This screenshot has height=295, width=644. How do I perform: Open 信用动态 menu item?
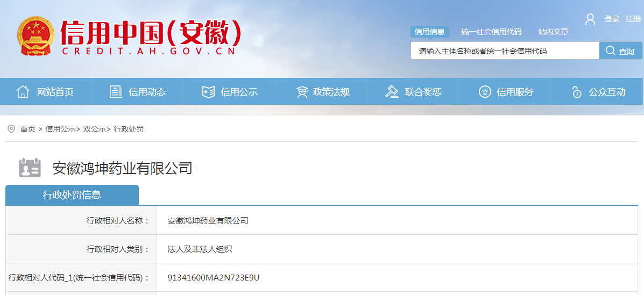click(x=147, y=92)
